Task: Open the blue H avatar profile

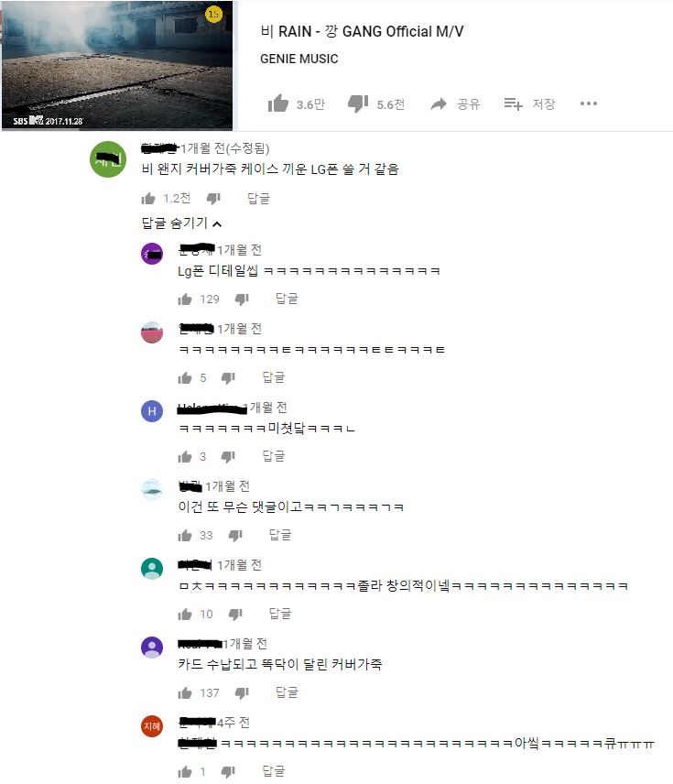Action: (x=152, y=411)
